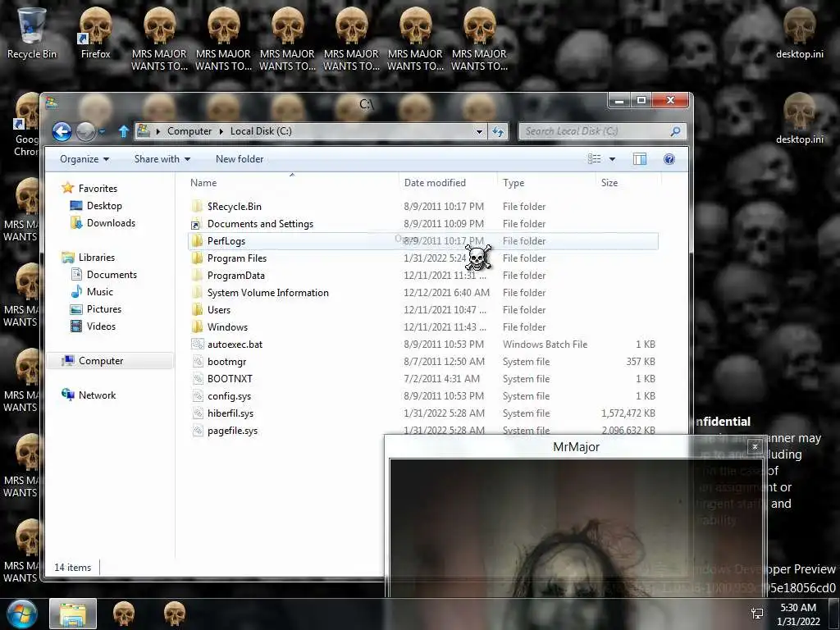840x630 pixels.
Task: Select Libraries in the navigation pane
Action: coord(96,258)
